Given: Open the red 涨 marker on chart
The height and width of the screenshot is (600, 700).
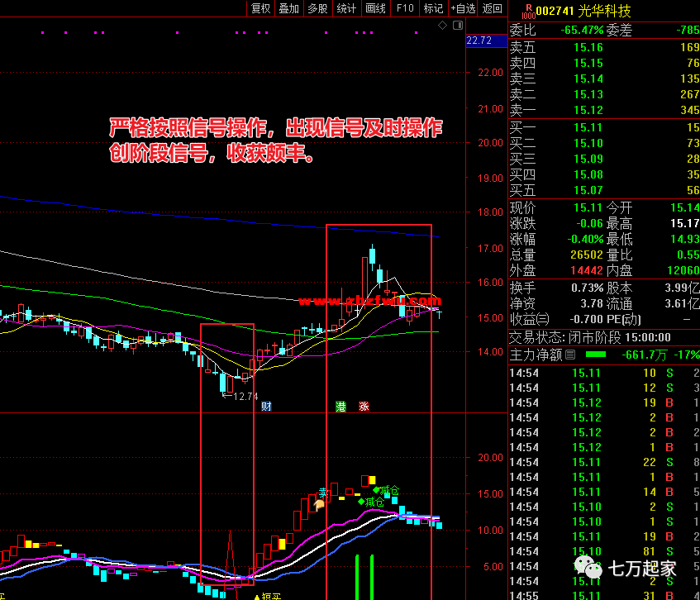Looking at the screenshot, I should 364,407.
